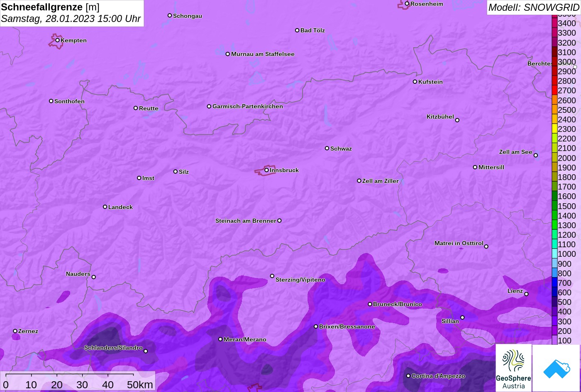Click the Bad Tölz marker circle
Viewport: 581px width, 392px height.
297,30
